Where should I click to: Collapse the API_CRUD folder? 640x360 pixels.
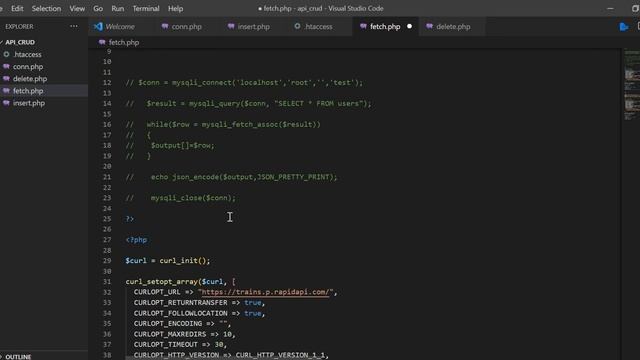[19, 42]
